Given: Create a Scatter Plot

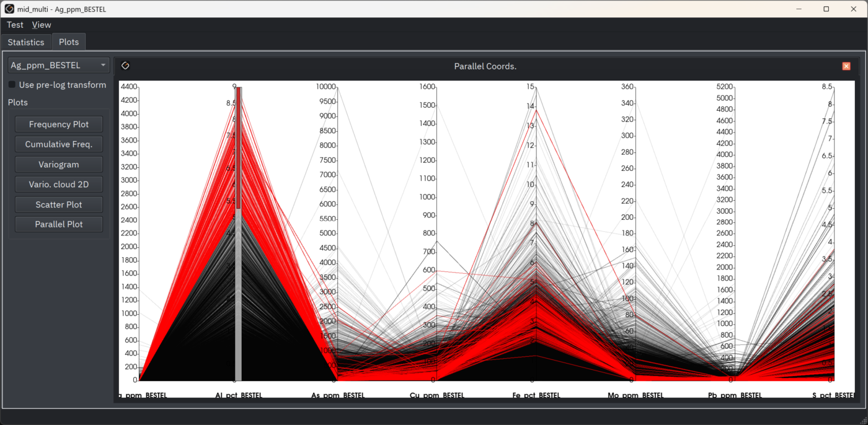Looking at the screenshot, I should [x=59, y=204].
